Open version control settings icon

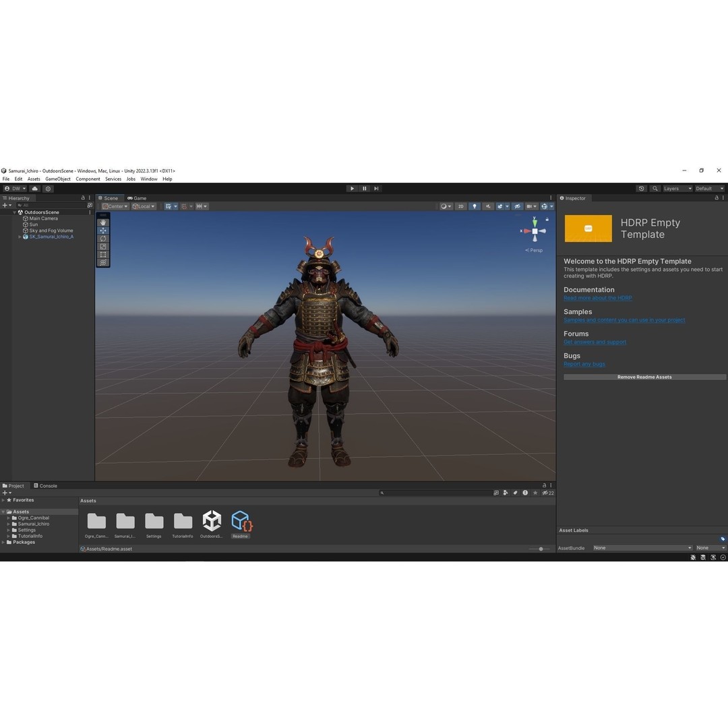49,189
